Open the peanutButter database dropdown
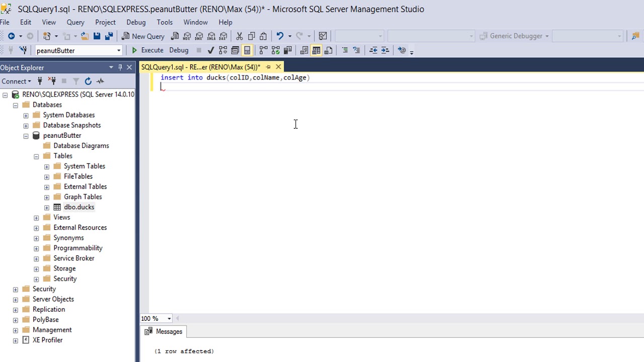Image resolution: width=644 pixels, height=362 pixels. coord(119,51)
